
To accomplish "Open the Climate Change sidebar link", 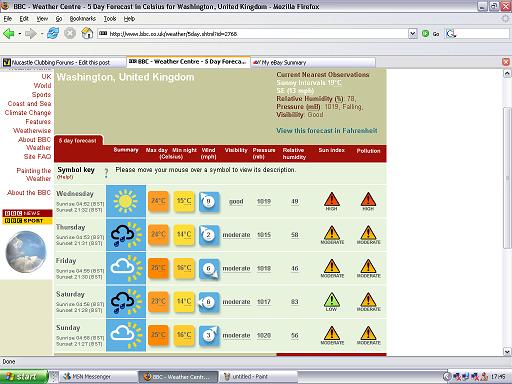I will [28, 113].
